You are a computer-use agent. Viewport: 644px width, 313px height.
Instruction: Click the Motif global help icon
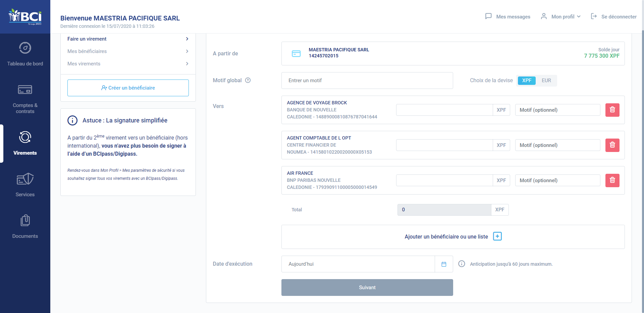pyautogui.click(x=248, y=80)
